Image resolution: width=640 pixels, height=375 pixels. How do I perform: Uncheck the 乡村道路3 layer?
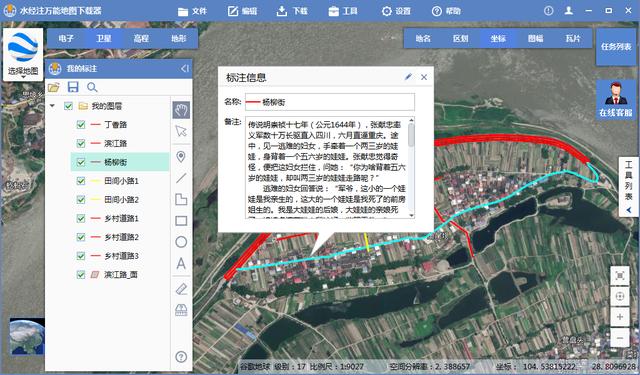(81, 256)
